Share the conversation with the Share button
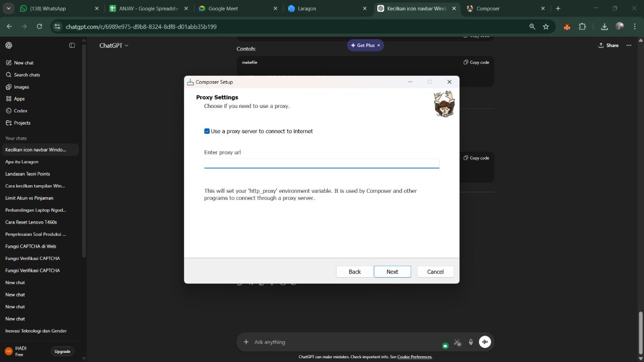 609,46
